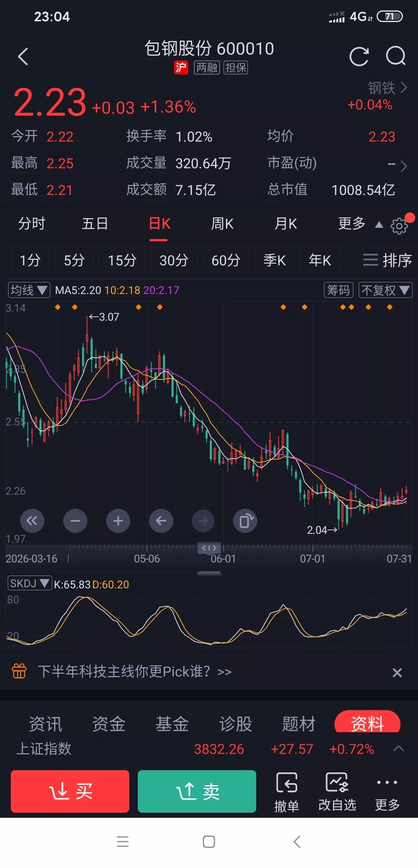Select 年K period button

pyautogui.click(x=320, y=260)
